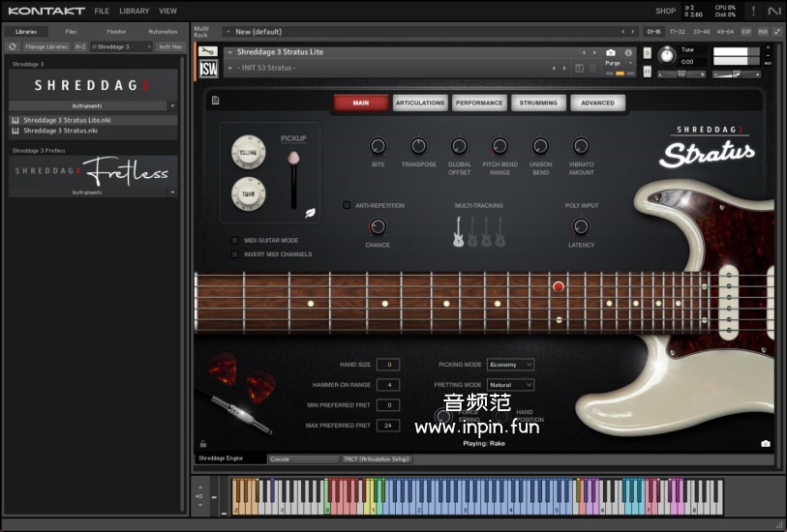Viewport: 787px width, 532px height.
Task: Expand the Shreddage 3 Fretless Instruments dropdown
Action: click(172, 192)
